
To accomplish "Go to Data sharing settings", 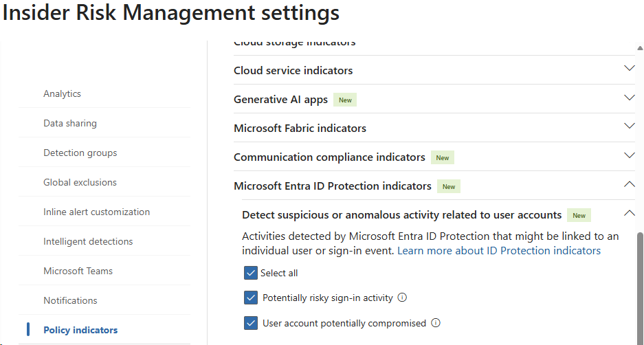I will 70,123.
